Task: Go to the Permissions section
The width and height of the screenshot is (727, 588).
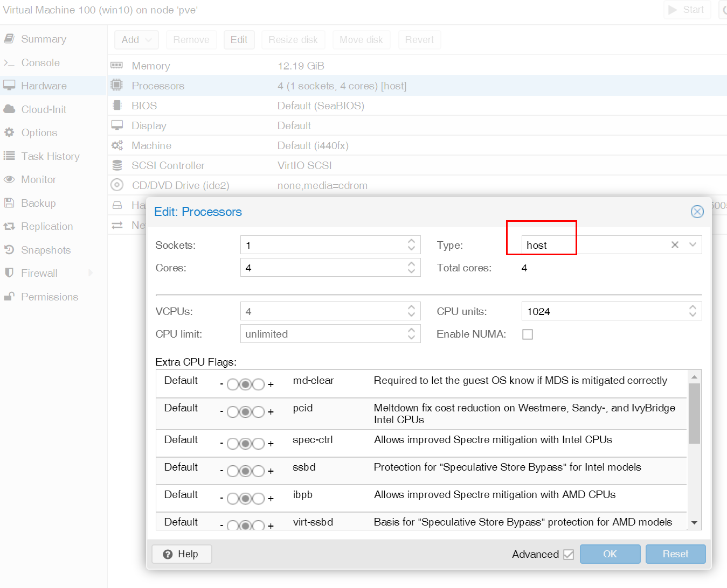Action: click(x=50, y=297)
